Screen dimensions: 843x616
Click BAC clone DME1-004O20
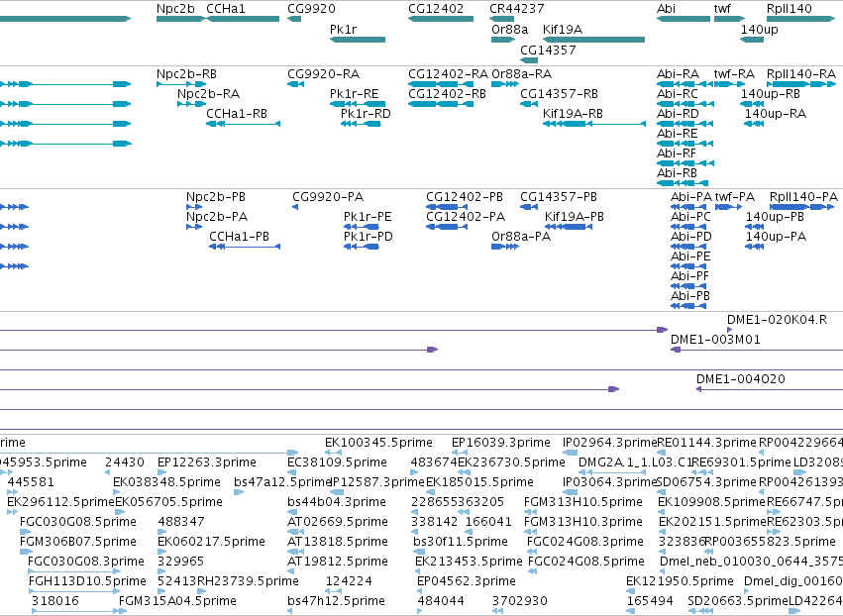click(x=770, y=389)
